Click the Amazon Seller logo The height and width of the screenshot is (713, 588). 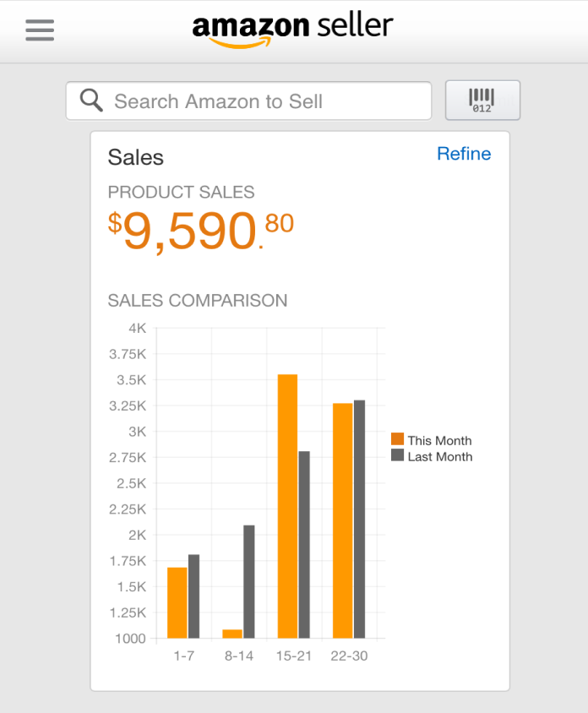(292, 29)
